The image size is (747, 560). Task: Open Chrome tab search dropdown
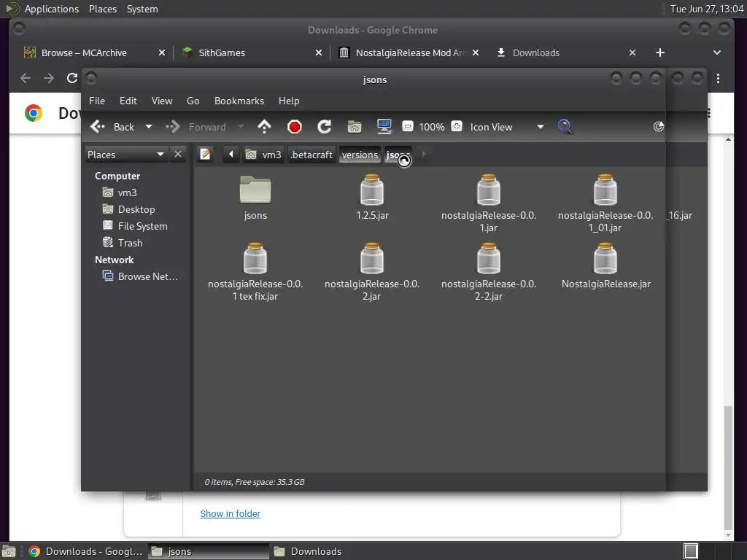(717, 52)
